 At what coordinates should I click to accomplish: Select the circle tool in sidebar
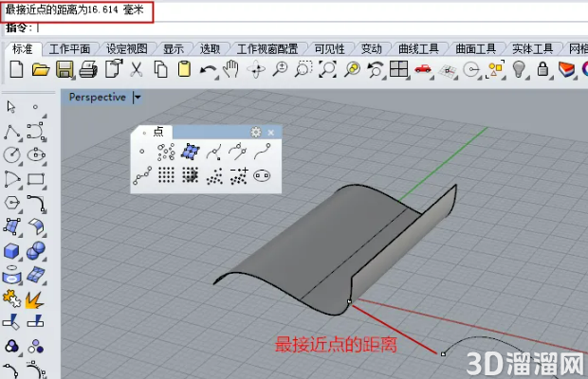coord(12,154)
